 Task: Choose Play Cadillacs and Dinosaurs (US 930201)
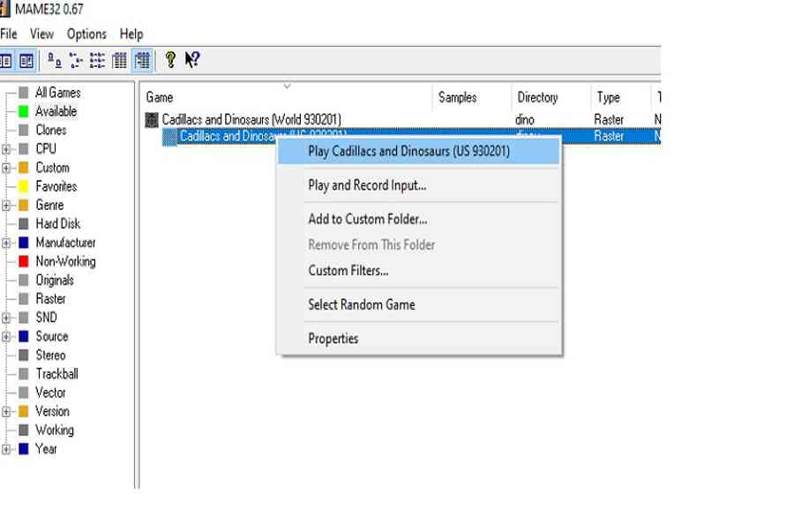(x=408, y=151)
